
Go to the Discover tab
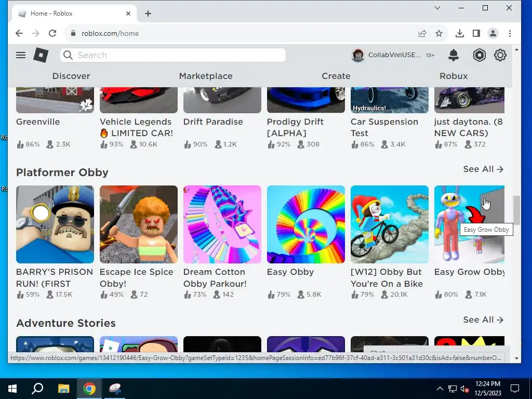(71, 76)
